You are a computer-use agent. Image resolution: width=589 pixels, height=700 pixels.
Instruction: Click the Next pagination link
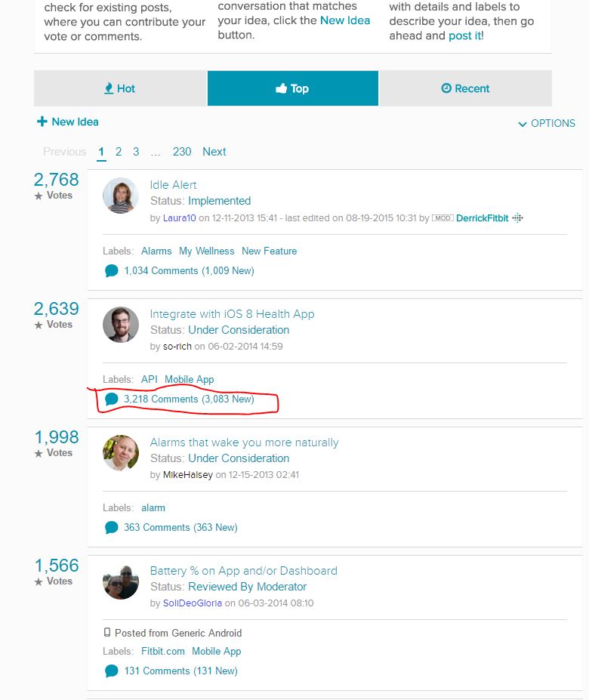click(x=214, y=151)
